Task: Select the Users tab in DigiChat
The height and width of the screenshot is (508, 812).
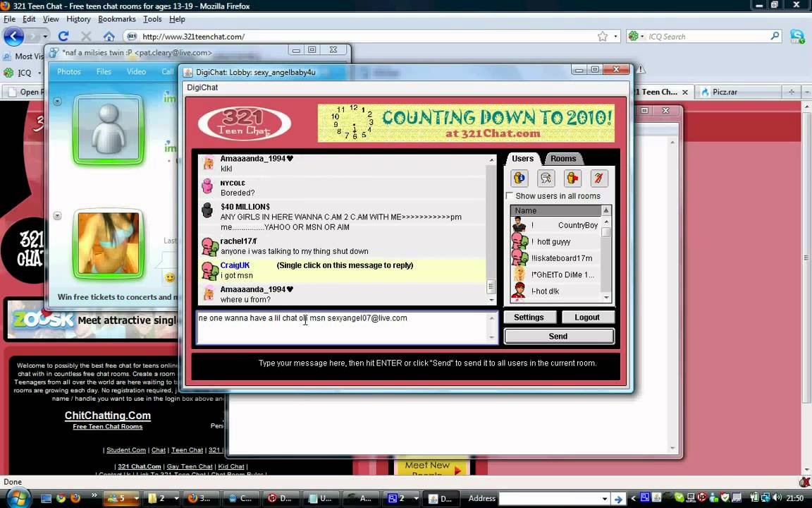Action: point(522,159)
